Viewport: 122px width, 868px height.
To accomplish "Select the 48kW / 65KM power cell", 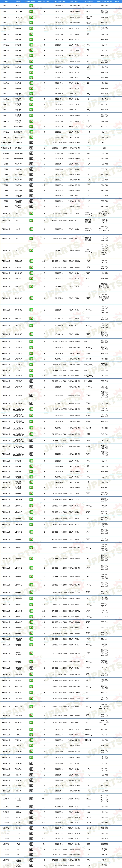I will click(x=74, y=807).
